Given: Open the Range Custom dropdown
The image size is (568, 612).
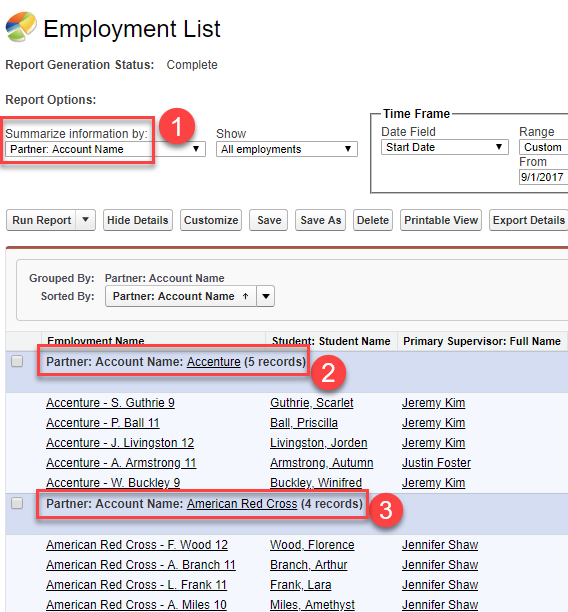Looking at the screenshot, I should (543, 147).
